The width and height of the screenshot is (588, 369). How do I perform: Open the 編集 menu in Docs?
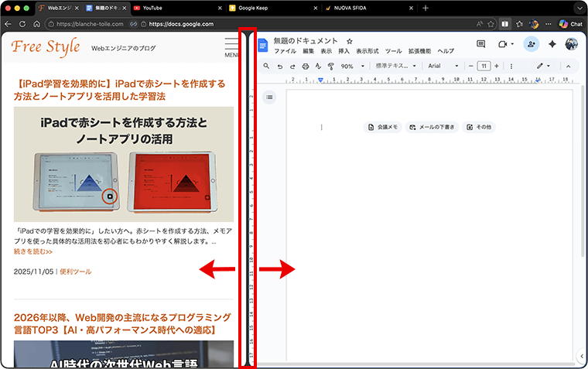[x=308, y=51]
